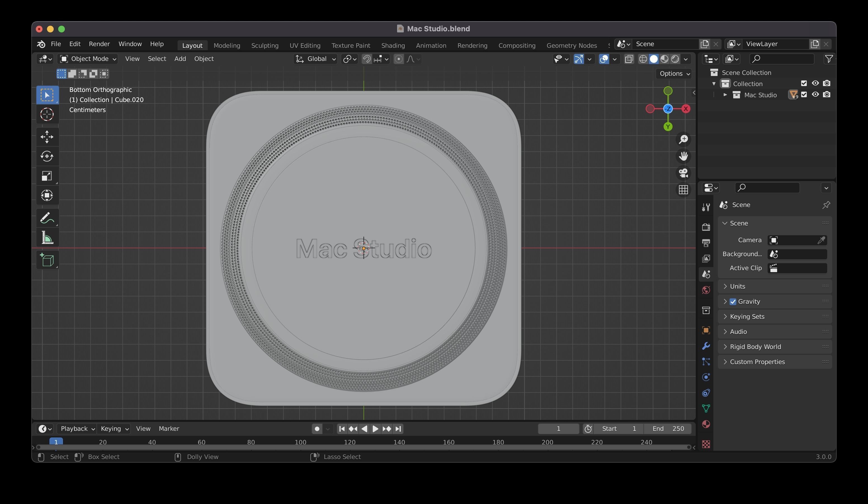Screen dimensions: 868x504
Task: Select the Move tool
Action: click(x=47, y=137)
